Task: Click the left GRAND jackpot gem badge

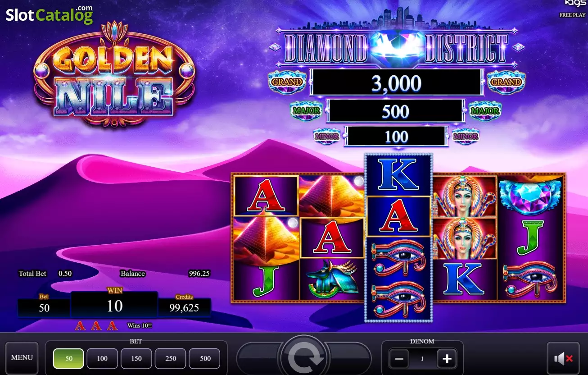Action: (x=287, y=82)
